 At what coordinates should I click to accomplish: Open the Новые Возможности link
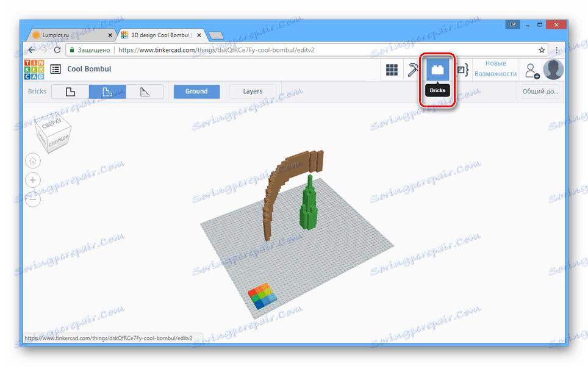495,68
